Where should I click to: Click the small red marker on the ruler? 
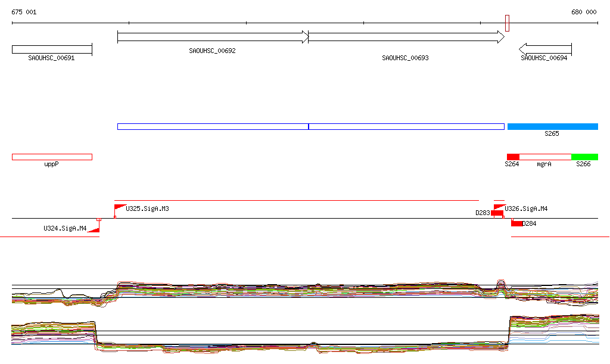point(507,23)
